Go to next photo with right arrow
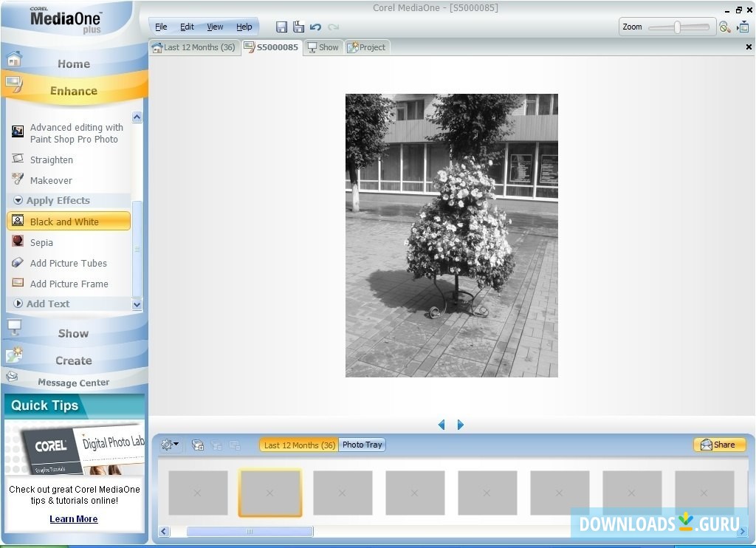756x548 pixels. 461,425
